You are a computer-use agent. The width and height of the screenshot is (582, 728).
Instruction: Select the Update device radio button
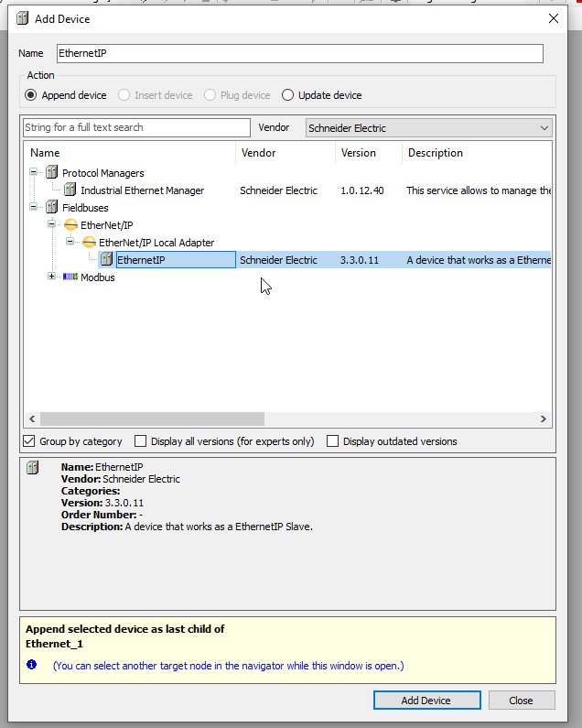click(287, 95)
